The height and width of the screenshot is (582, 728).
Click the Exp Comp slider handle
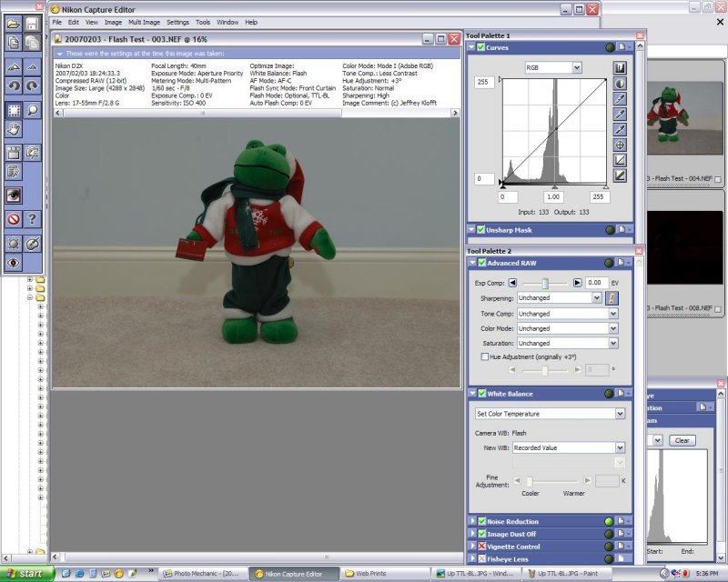click(x=545, y=283)
